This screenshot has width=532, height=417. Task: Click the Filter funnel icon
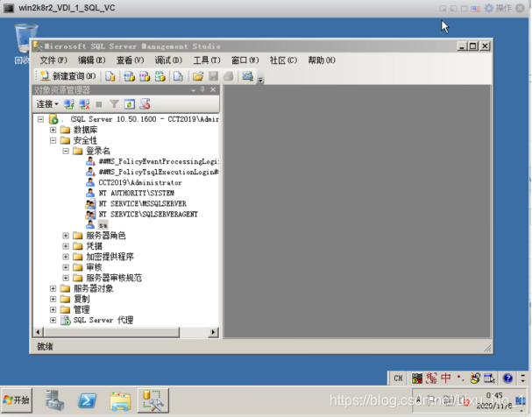[x=114, y=104]
